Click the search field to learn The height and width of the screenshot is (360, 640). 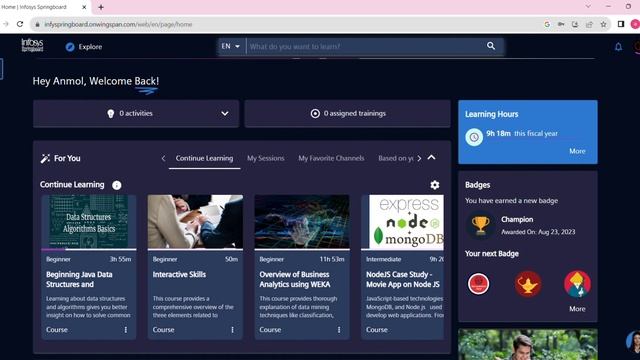point(366,46)
